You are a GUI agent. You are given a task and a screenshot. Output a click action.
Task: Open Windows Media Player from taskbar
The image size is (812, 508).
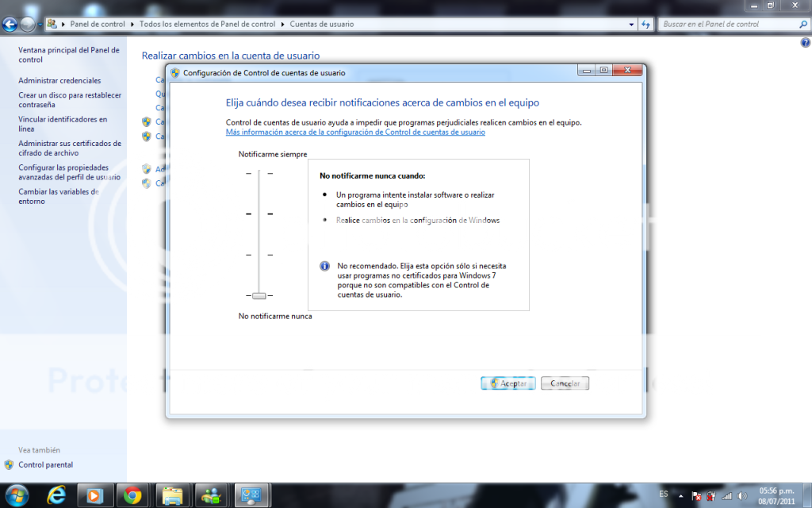click(95, 496)
